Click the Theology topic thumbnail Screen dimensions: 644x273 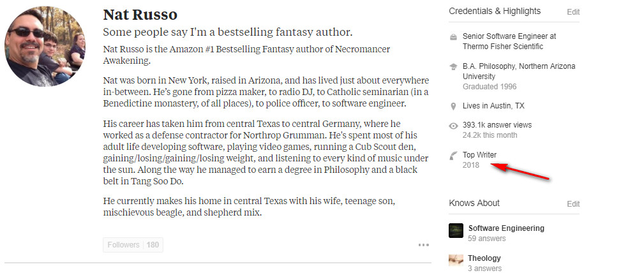[456, 260]
